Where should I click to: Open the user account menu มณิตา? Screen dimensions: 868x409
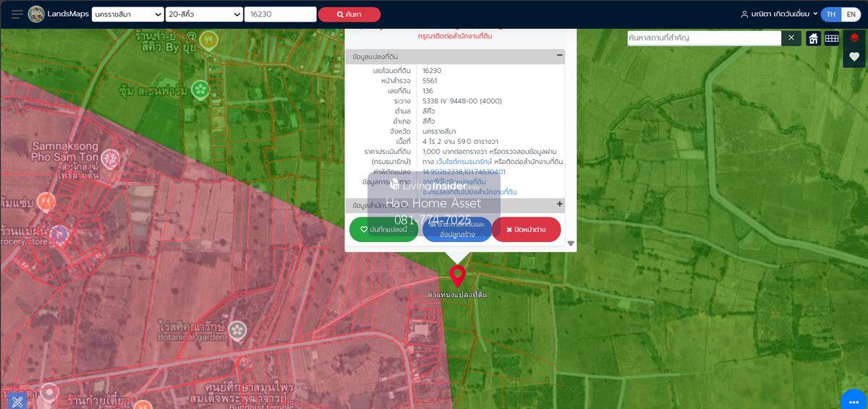coord(779,14)
